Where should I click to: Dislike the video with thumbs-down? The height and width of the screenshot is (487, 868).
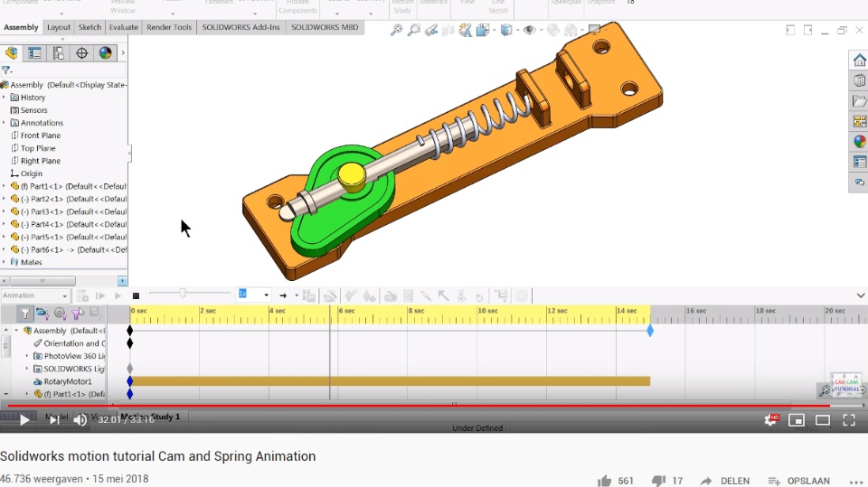coord(658,481)
